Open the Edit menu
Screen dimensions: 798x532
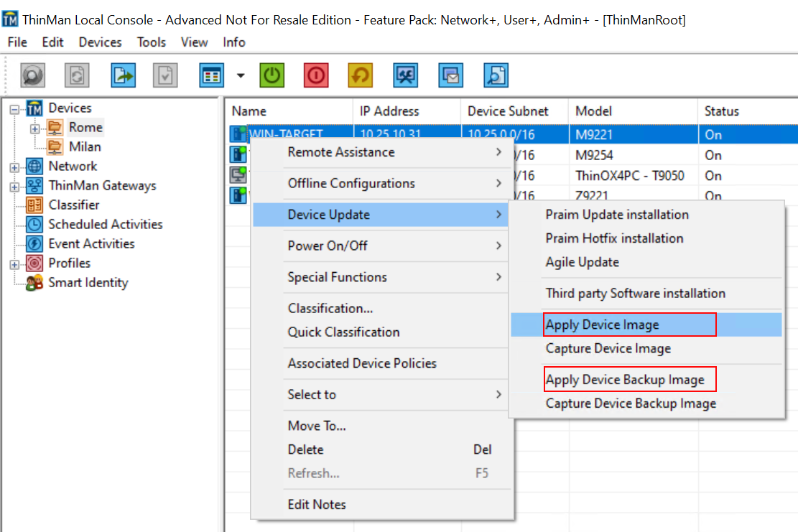52,42
